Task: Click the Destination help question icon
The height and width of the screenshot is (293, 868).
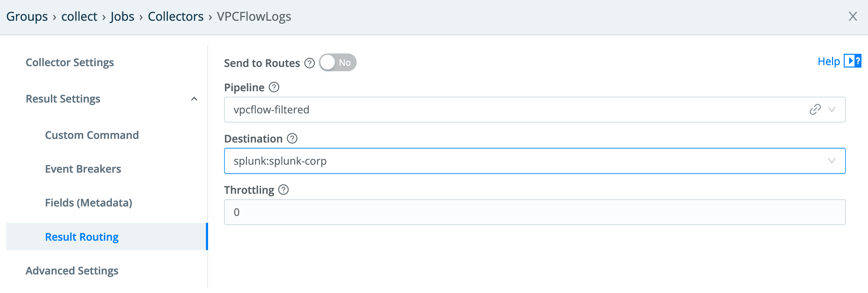Action: click(x=292, y=139)
